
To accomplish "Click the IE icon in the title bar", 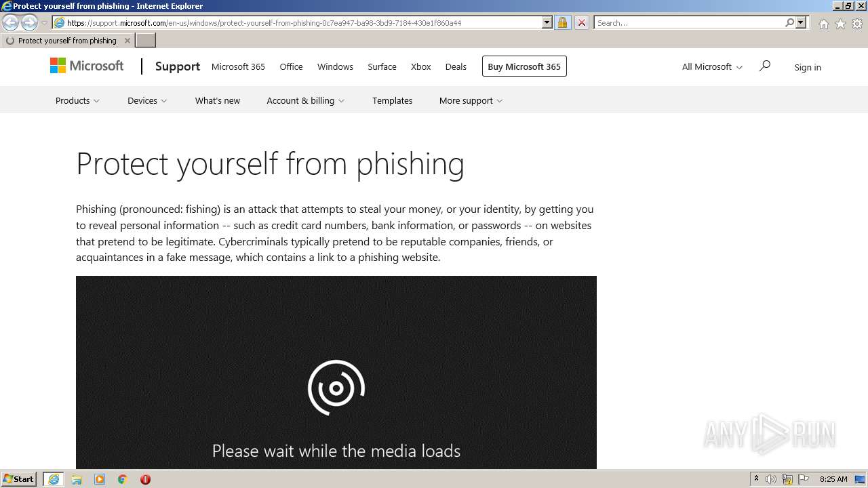I will tap(6, 6).
